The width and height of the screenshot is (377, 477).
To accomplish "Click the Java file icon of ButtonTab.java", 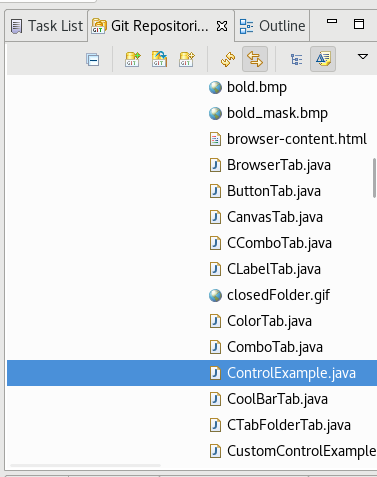I will (x=215, y=191).
